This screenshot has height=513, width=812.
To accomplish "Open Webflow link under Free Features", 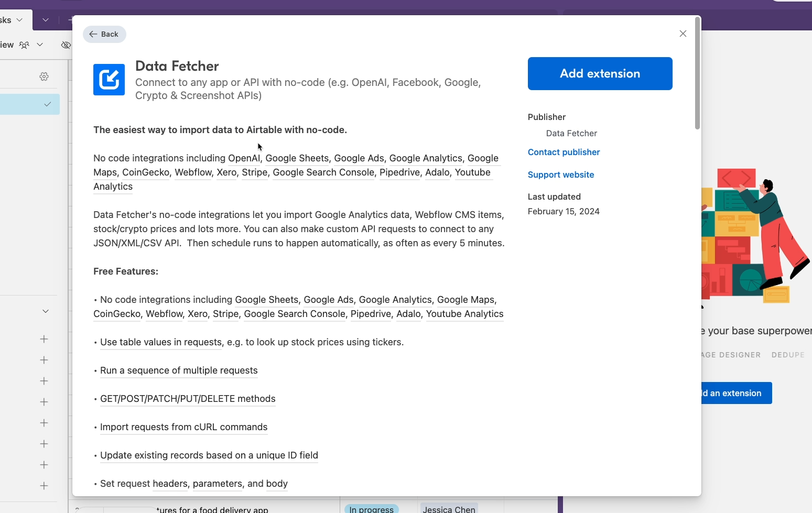I will (164, 314).
